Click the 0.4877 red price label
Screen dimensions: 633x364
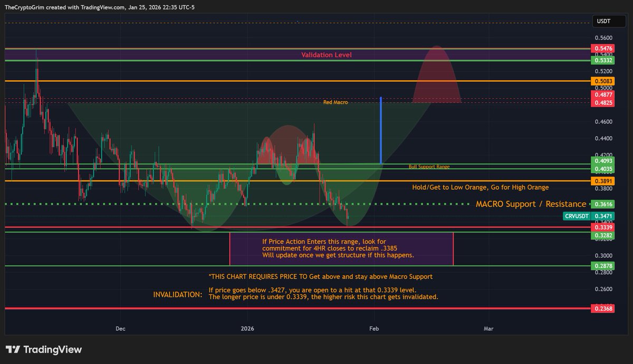click(603, 95)
